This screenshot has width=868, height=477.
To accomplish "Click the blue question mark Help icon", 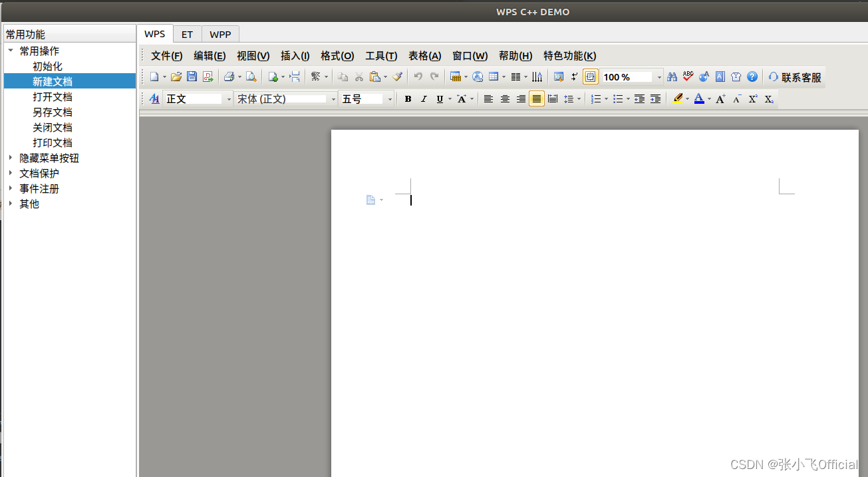I will click(x=752, y=77).
